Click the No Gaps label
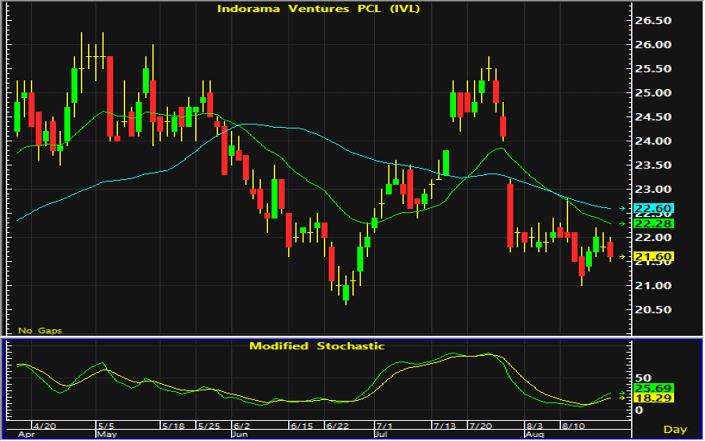 coord(40,330)
